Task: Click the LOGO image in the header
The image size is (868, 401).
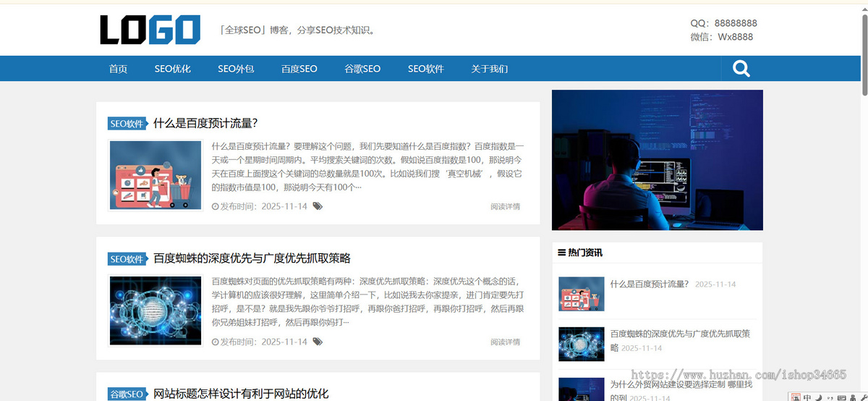Action: [x=150, y=30]
